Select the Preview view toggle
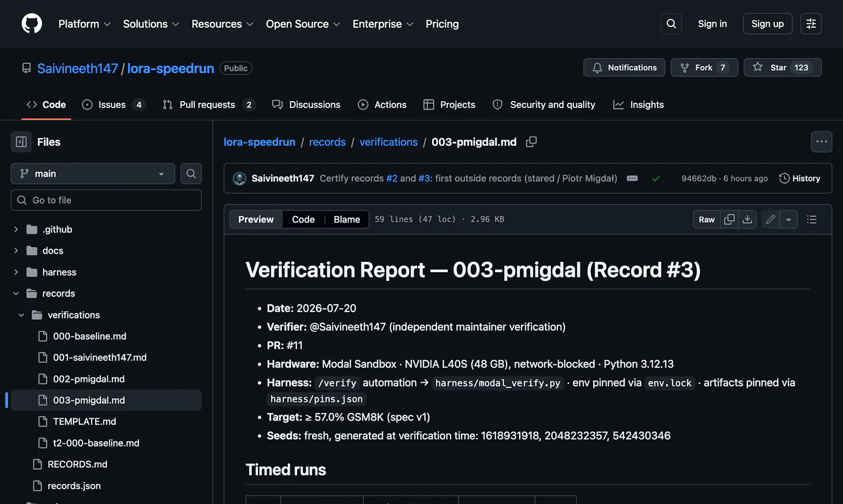Screen dimensions: 843x504 pyautogui.click(x=256, y=220)
